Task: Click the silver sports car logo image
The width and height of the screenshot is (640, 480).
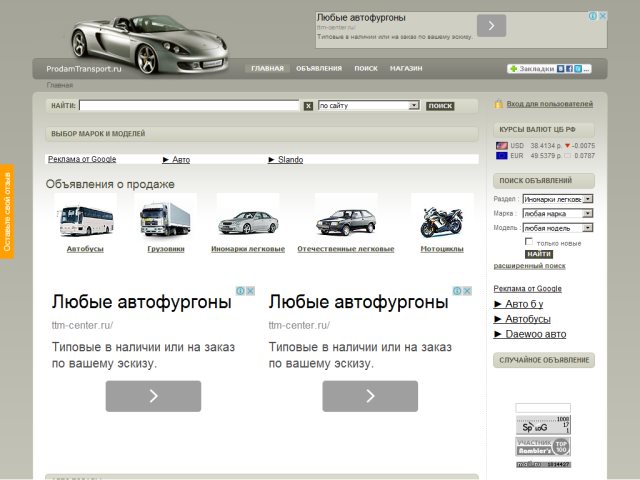Action: point(149,44)
